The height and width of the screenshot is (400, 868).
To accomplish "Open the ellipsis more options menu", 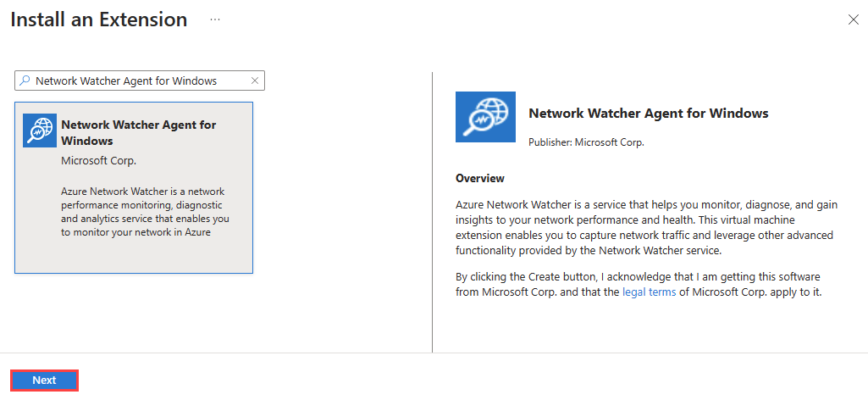I will pos(215,20).
